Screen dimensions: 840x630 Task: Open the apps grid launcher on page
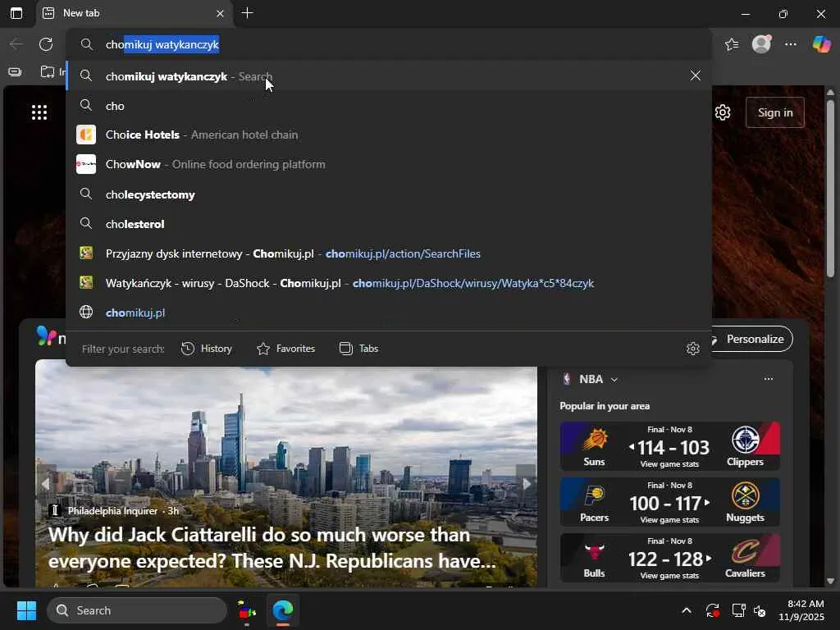click(39, 112)
